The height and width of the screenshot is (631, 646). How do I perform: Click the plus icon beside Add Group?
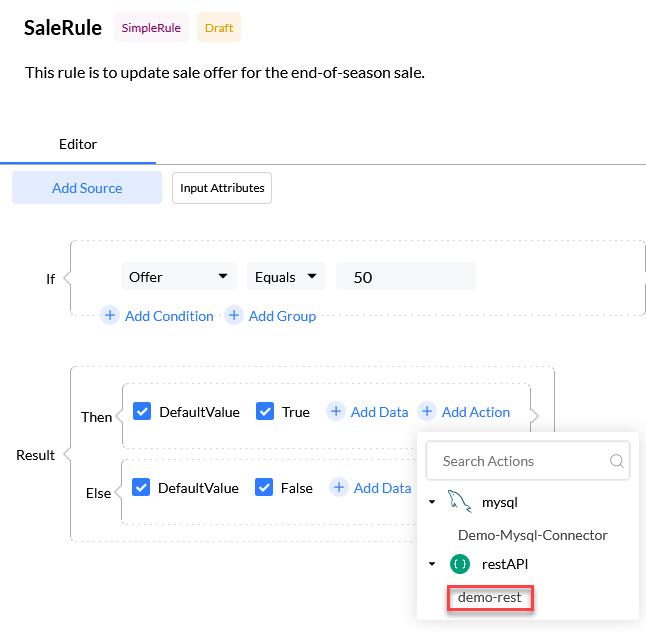(234, 316)
